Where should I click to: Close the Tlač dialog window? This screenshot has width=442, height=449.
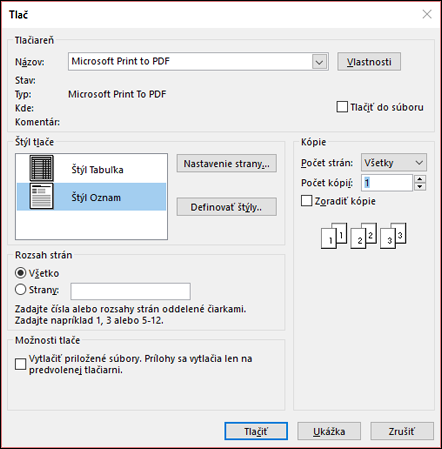[427, 14]
